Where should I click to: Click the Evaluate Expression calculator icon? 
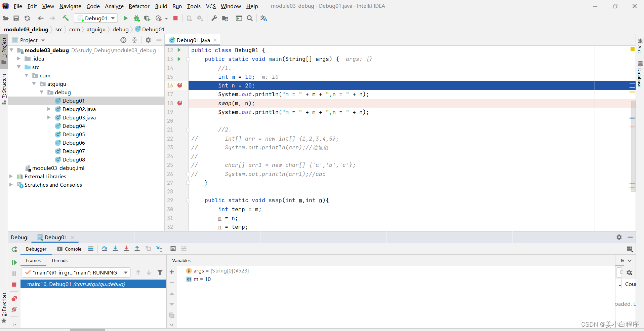tap(173, 249)
